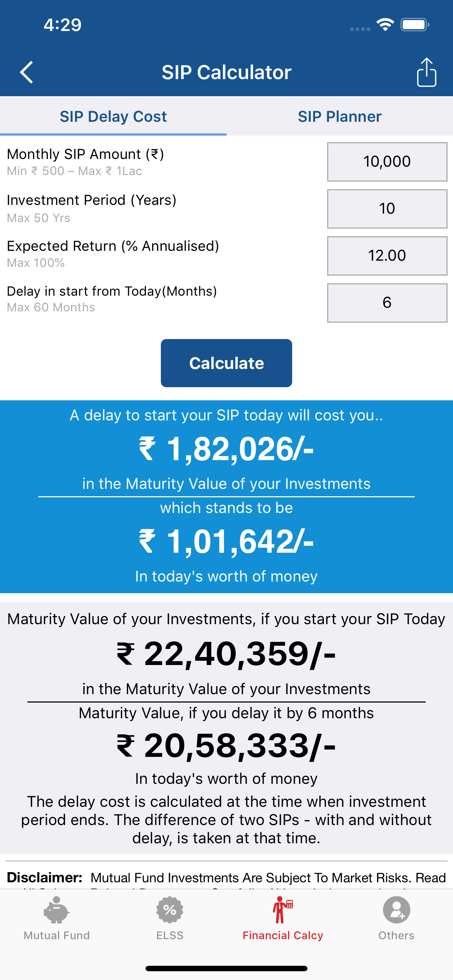
Task: Tap the ₹ 20,58,333/- delayed maturity value
Action: coord(226,746)
